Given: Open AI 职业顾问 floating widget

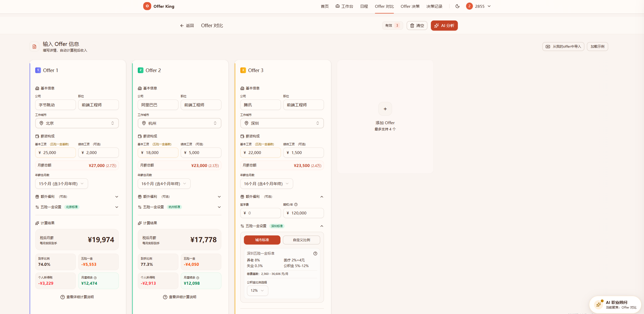Looking at the screenshot, I should tap(615, 305).
